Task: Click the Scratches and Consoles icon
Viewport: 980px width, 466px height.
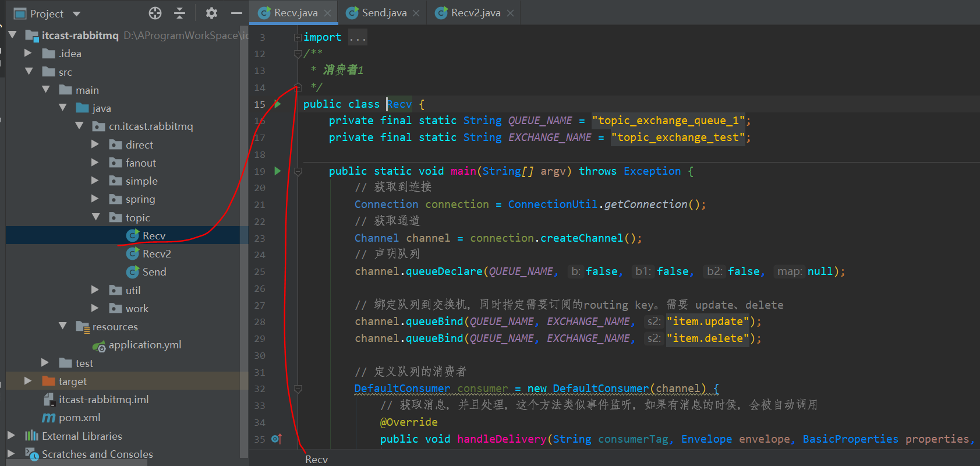Action: coord(31,453)
